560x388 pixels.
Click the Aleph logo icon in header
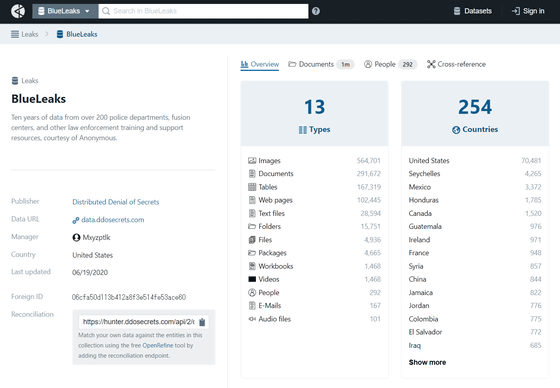point(18,11)
